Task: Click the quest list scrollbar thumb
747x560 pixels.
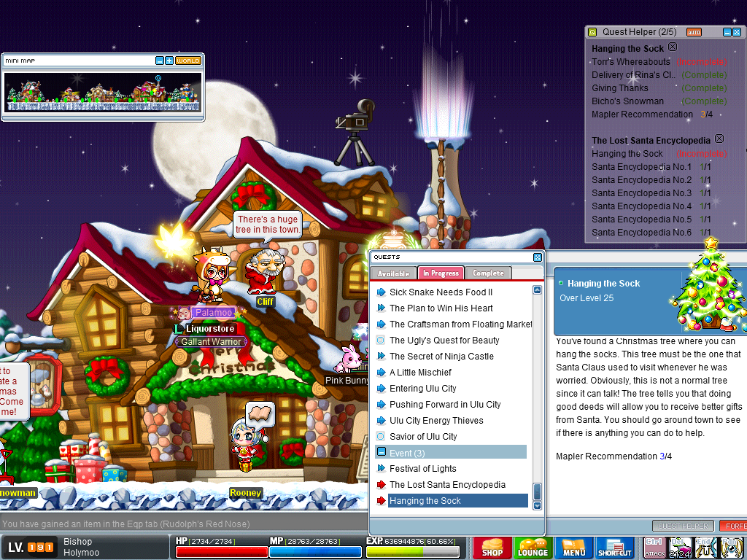Action: 537,491
